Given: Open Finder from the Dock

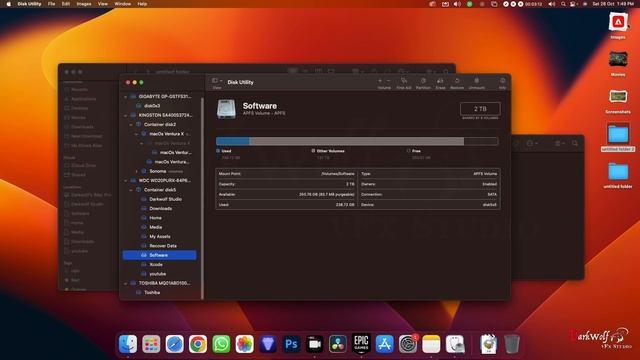Looking at the screenshot, I should pos(128,344).
